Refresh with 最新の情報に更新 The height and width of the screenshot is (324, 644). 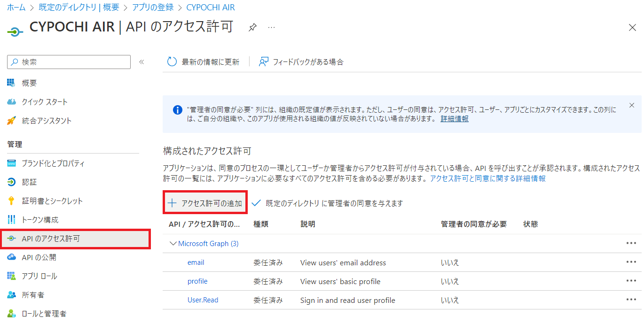(204, 62)
